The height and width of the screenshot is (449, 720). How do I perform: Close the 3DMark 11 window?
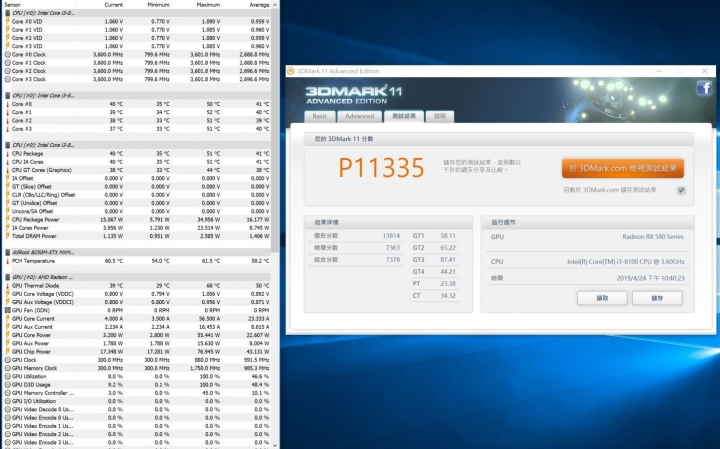(704, 71)
